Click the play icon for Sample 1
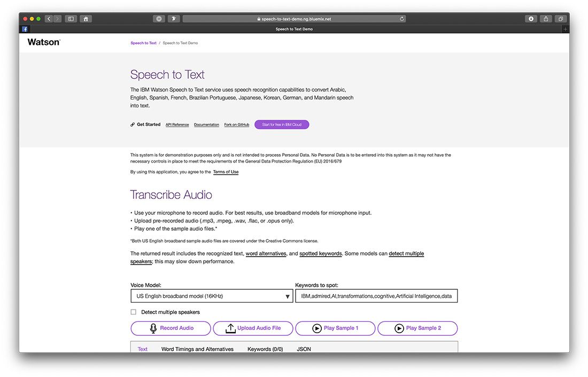 click(x=317, y=328)
